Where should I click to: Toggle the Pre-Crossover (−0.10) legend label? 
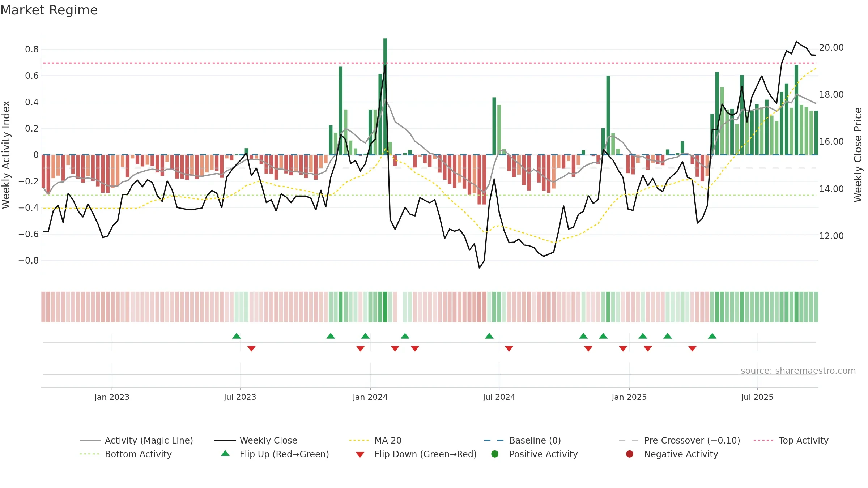[x=692, y=440]
